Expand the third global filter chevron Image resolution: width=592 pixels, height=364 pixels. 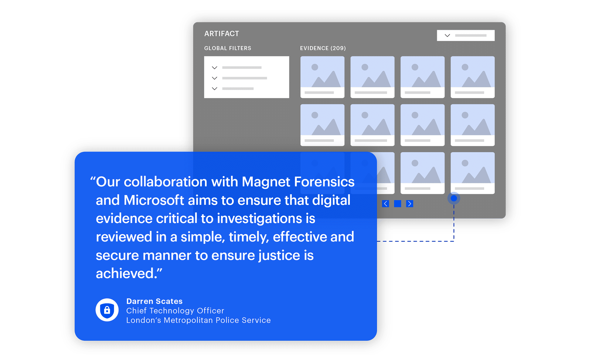click(x=215, y=89)
